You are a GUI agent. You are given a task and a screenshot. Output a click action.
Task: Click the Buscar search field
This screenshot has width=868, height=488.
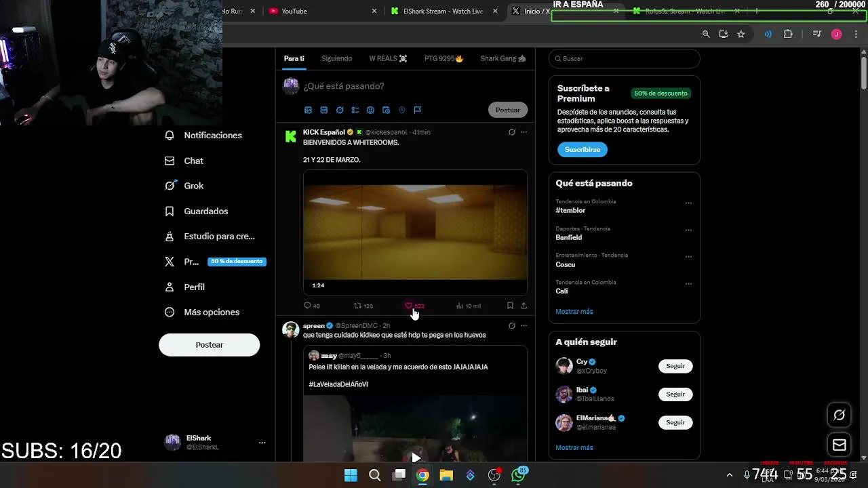[x=624, y=59]
